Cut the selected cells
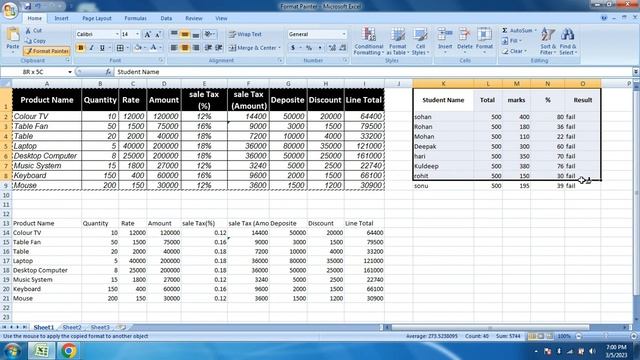 click(x=34, y=31)
